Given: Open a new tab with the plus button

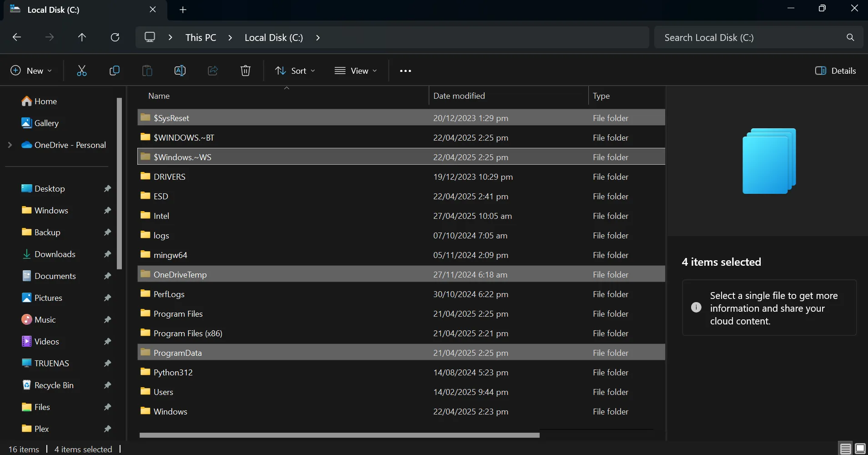Looking at the screenshot, I should click(182, 9).
